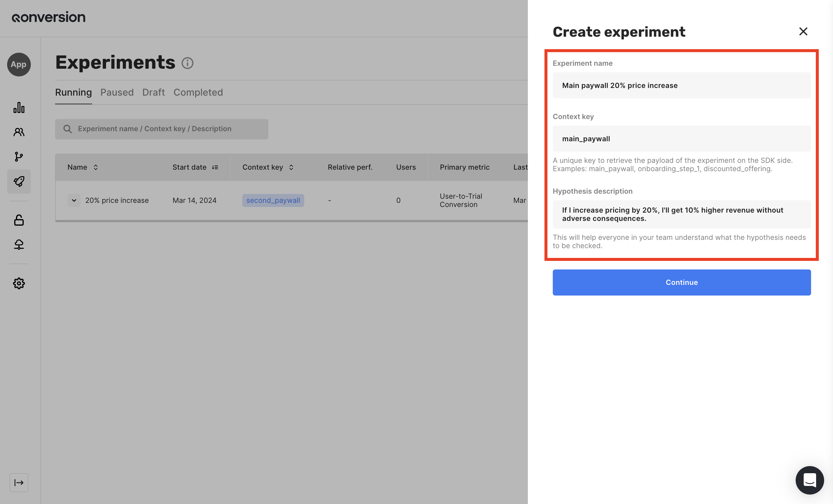833x504 pixels.
Task: Expand the sidebar with arrow button
Action: (19, 482)
